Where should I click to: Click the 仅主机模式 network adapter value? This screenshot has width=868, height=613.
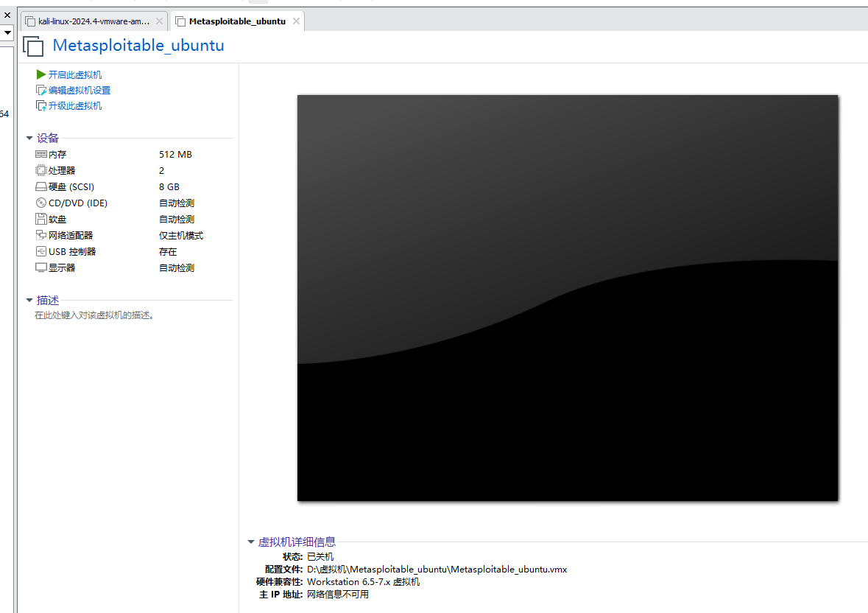(x=181, y=235)
